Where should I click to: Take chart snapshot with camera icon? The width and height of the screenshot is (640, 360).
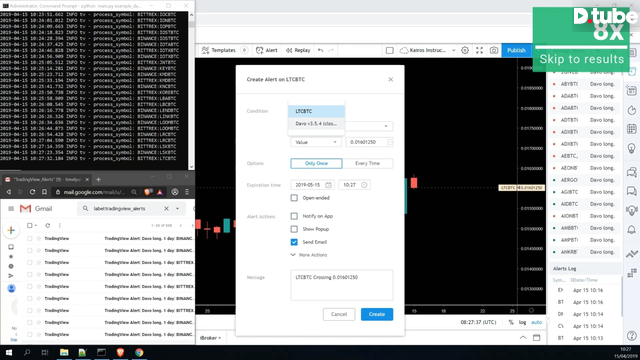tap(493, 50)
